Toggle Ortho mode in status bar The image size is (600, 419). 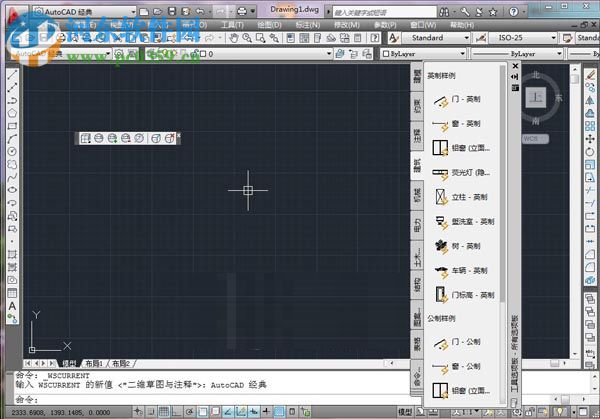177,412
